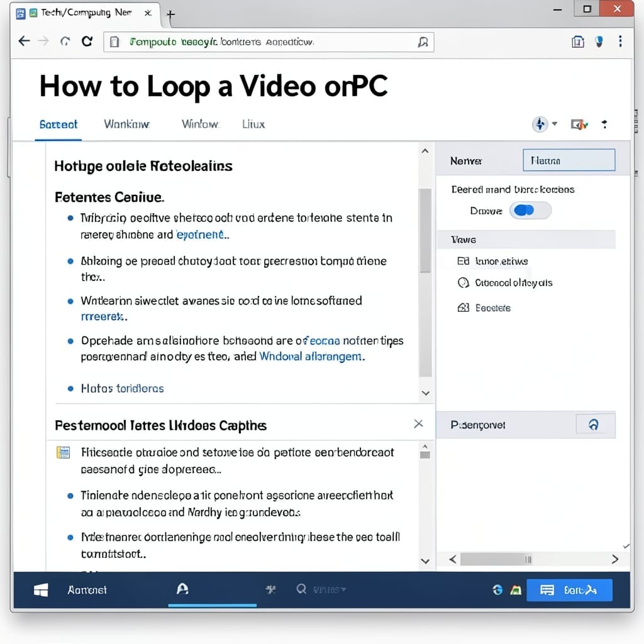Click the blue taskbar button at right
Viewport: 644px width, 644px height.
pos(569,590)
